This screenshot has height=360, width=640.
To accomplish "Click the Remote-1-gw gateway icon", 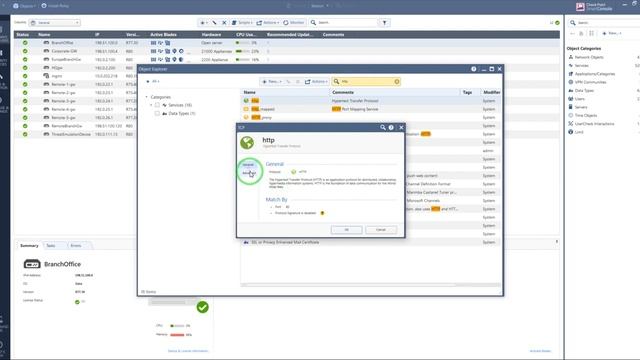I will click(x=46, y=84).
